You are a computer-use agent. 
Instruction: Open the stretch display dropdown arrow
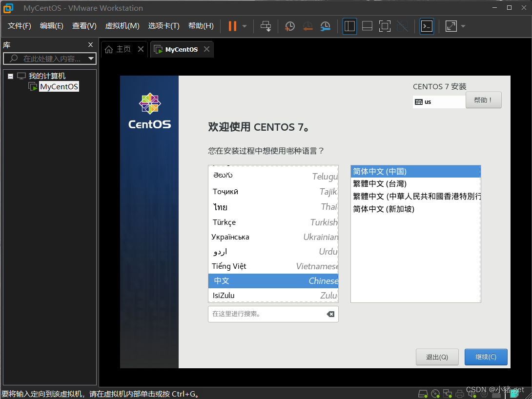[x=463, y=26]
